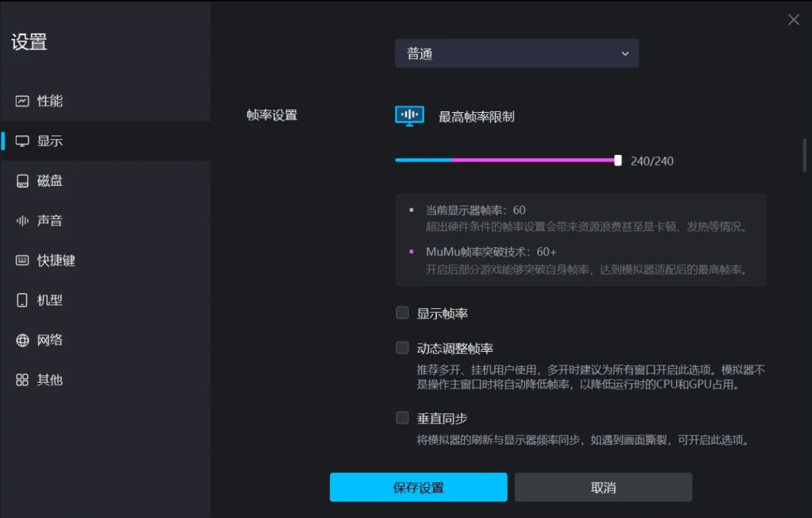812x518 pixels.
Task: Click the MuMu帧率突破技术: 60+ text
Action: (x=491, y=252)
